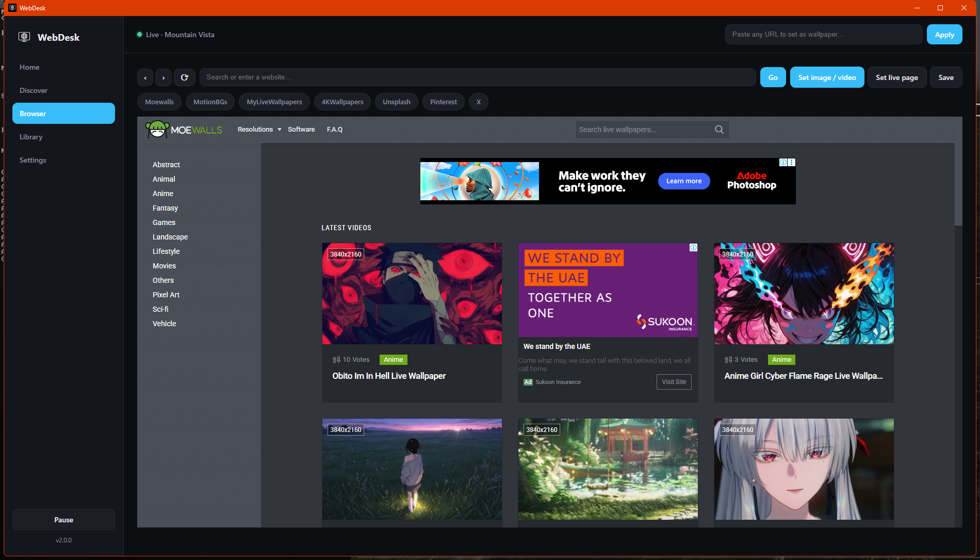
Task: Reload the page with the refresh icon
Action: [185, 77]
